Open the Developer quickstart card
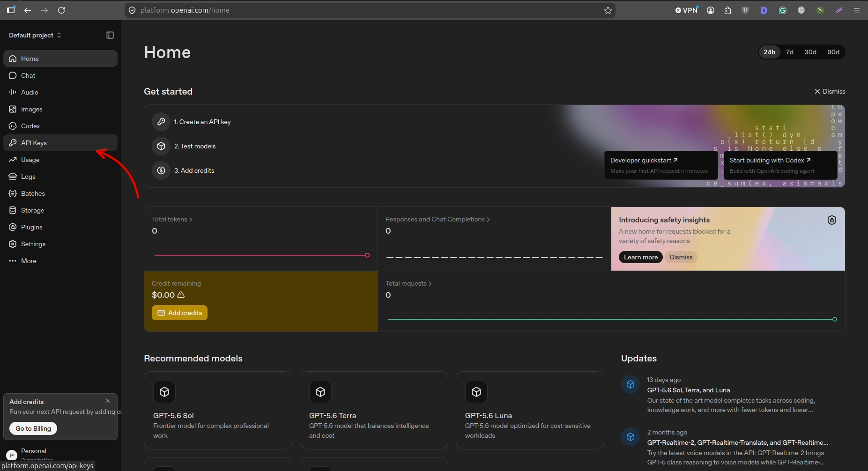 pos(661,165)
